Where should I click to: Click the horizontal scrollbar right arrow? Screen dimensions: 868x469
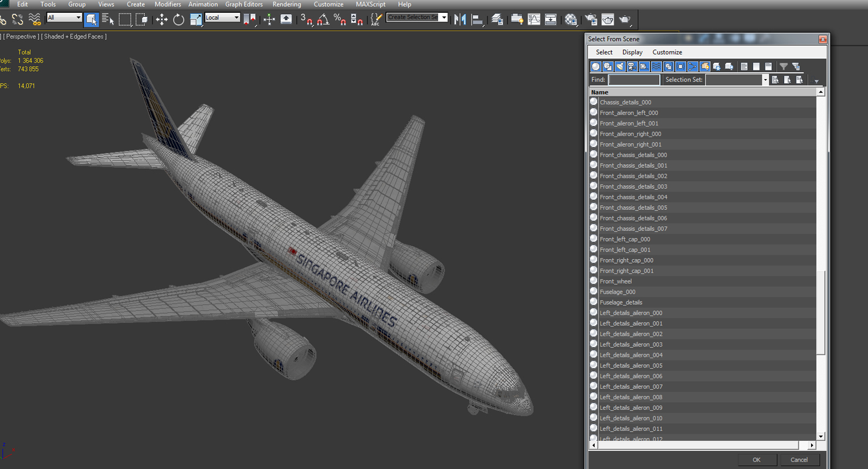point(812,446)
